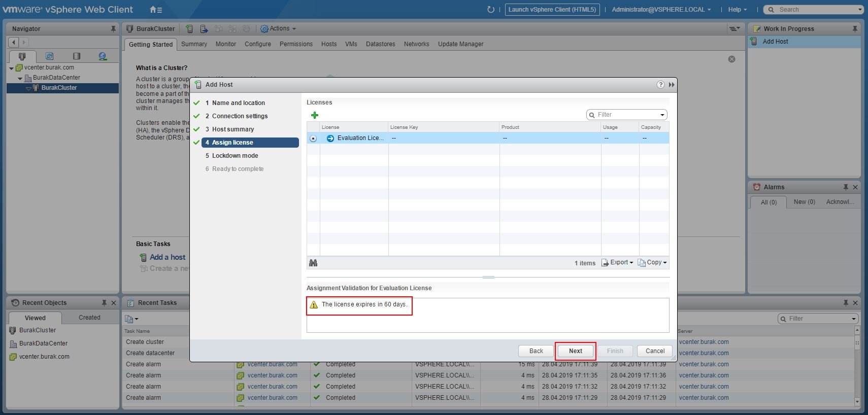
Task: Open panel layout options menu icon
Action: [x=734, y=29]
